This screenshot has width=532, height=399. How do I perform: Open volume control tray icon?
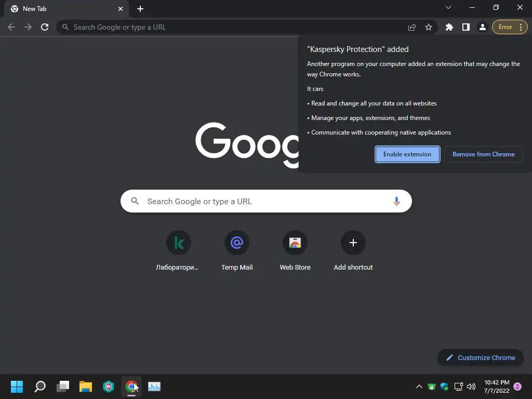point(471,387)
